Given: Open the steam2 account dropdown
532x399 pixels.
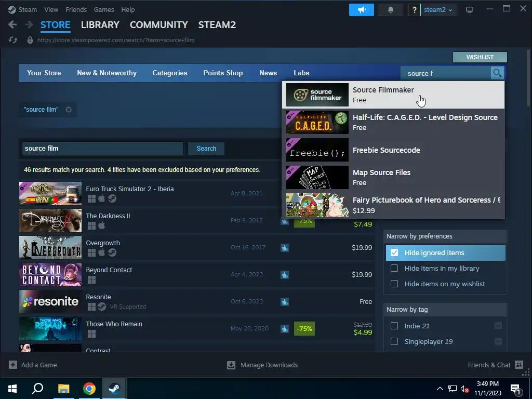Looking at the screenshot, I should click(437, 10).
